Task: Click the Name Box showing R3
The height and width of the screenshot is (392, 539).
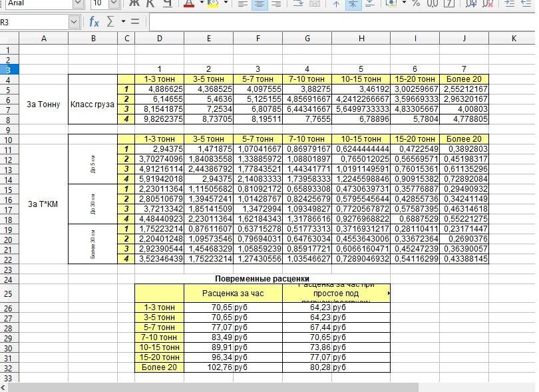Action: click(x=35, y=23)
